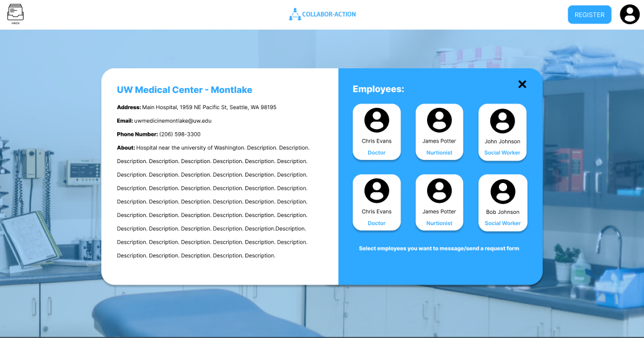The image size is (644, 338).
Task: Click Bob Johnson's Social Worker label
Action: 503,223
